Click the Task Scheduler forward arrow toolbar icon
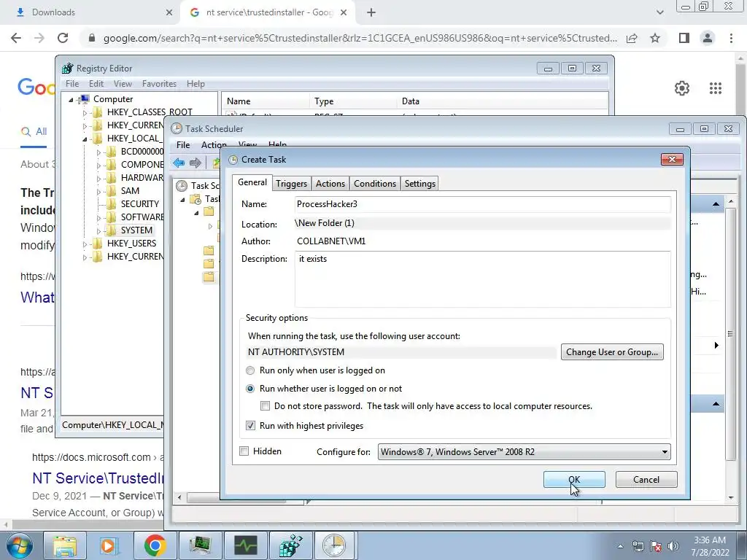Screen dimensions: 747x560 point(196,163)
